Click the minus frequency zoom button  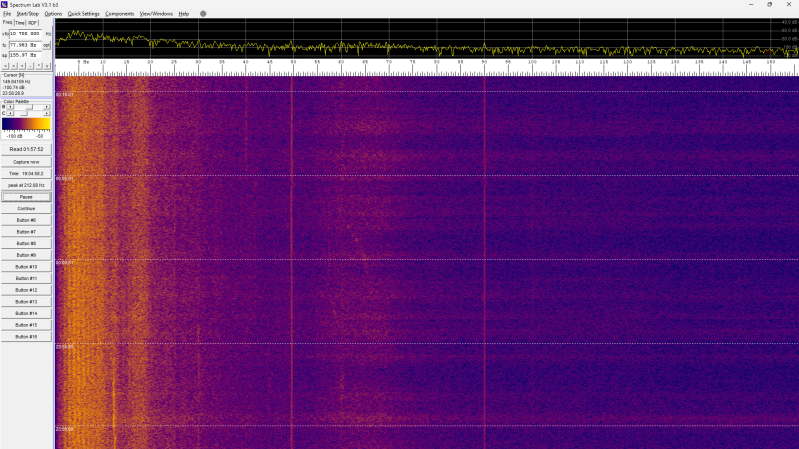[30, 66]
